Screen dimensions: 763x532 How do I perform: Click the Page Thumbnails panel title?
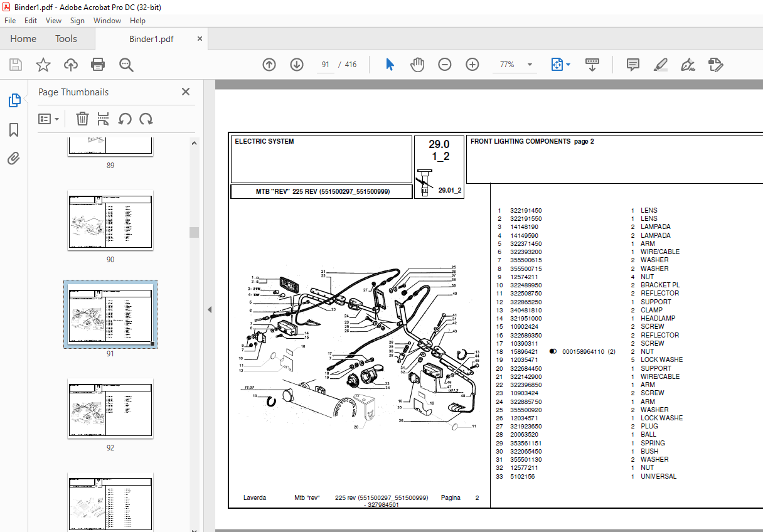pyautogui.click(x=73, y=92)
